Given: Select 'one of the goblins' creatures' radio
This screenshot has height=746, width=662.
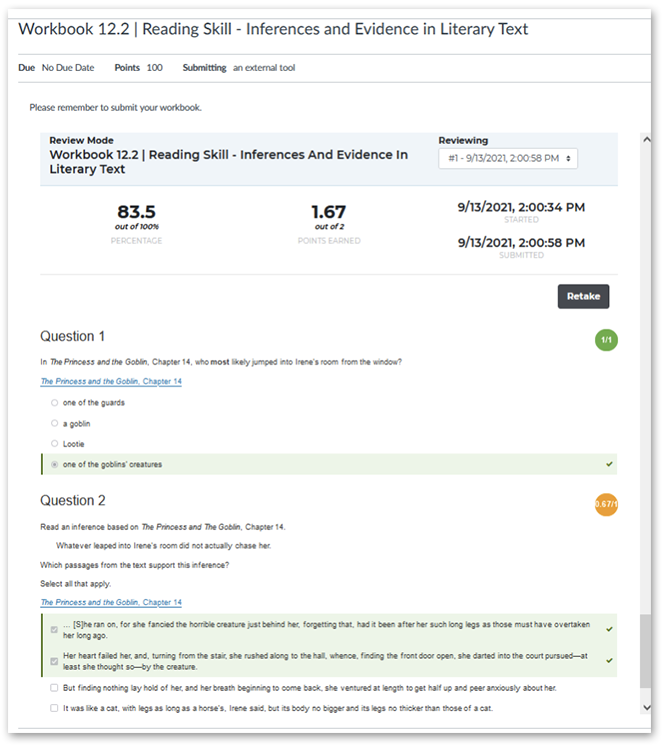Looking at the screenshot, I should coord(54,465).
